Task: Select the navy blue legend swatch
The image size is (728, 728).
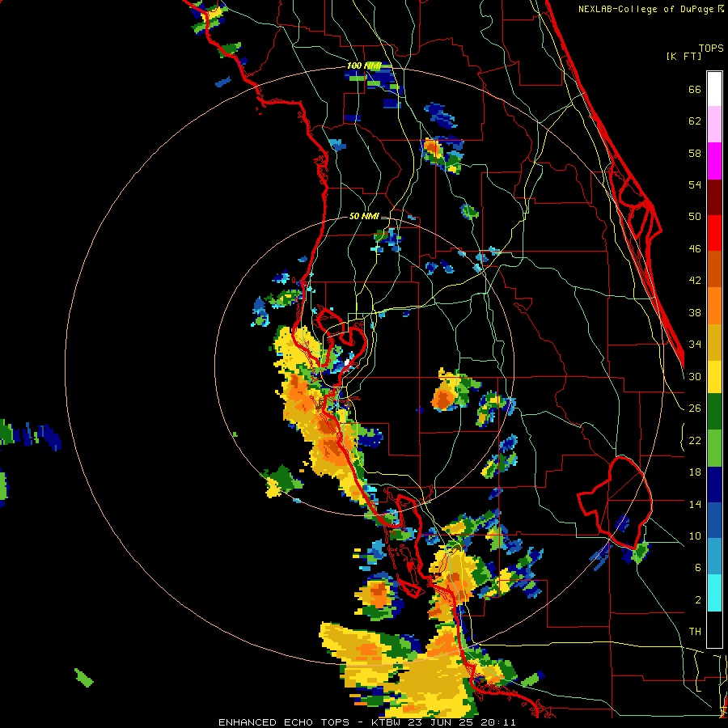Action: point(714,485)
